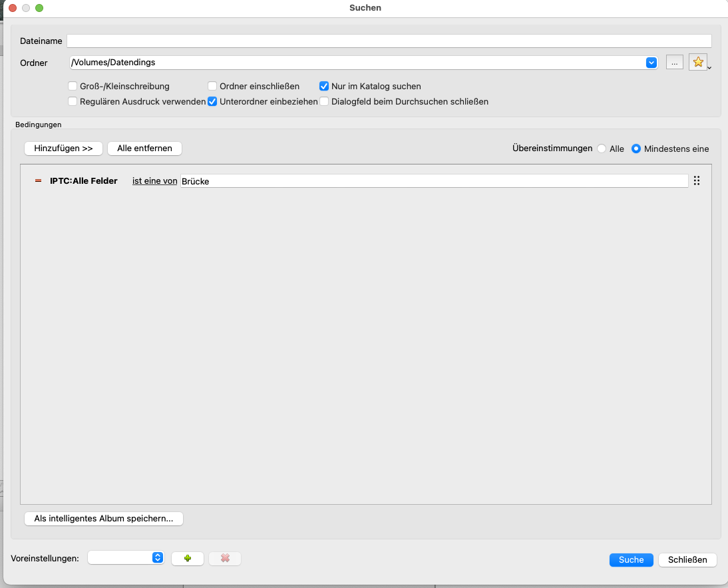This screenshot has height=588, width=728.
Task: Toggle Ordner einschließen checkbox
Action: 212,86
